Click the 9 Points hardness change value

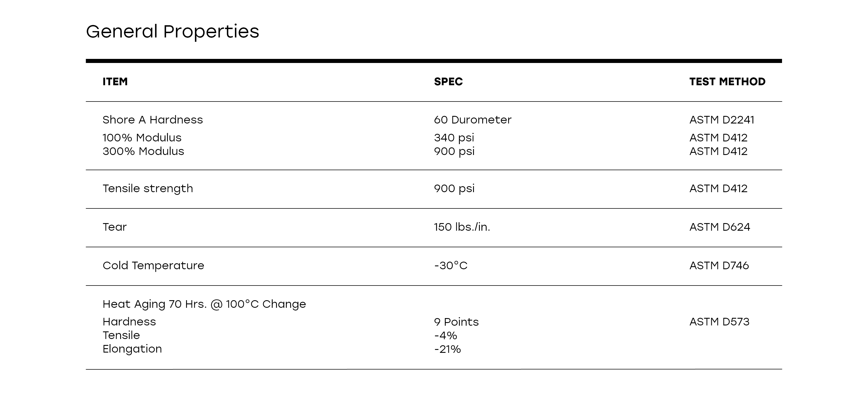point(456,322)
